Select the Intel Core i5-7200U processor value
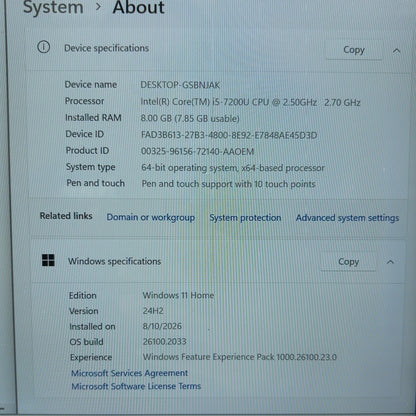 pyautogui.click(x=250, y=102)
